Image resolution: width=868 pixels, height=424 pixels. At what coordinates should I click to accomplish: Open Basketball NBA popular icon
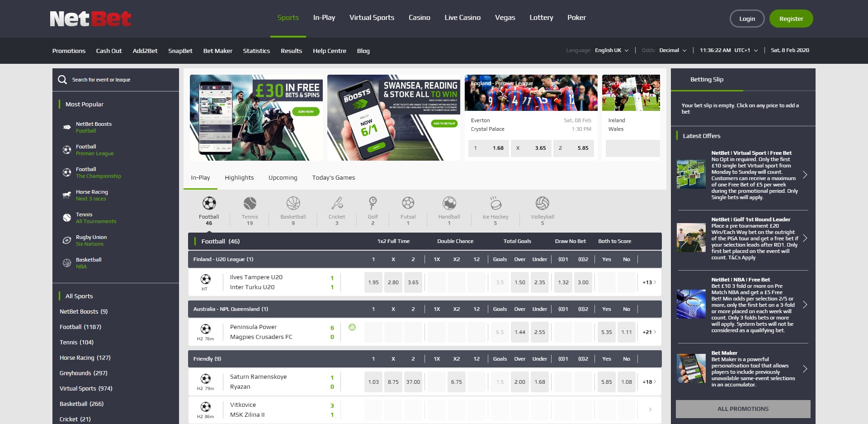(67, 263)
